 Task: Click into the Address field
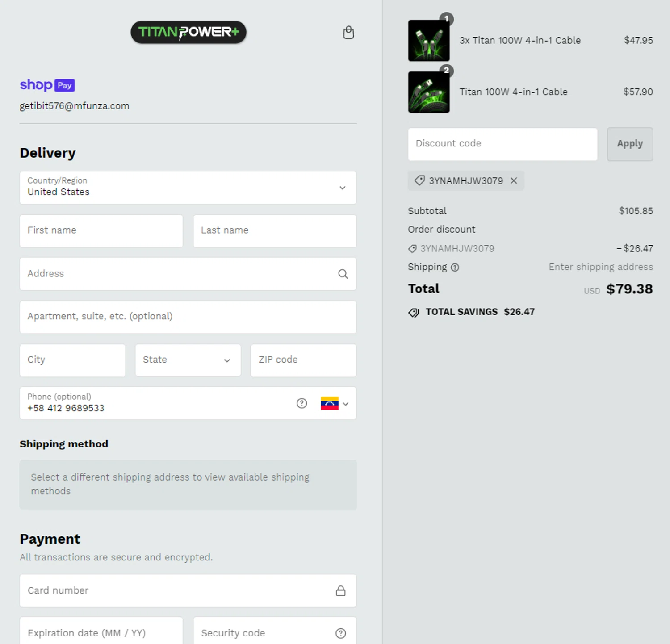coord(188,274)
